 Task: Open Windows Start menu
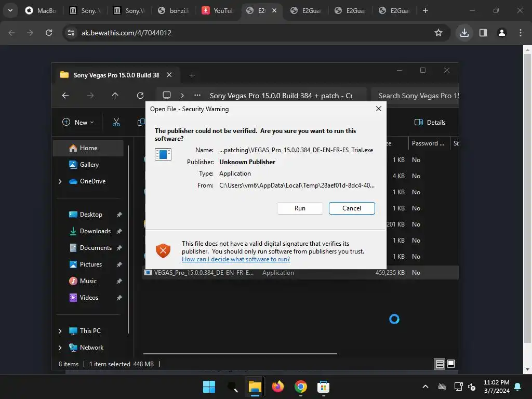[x=209, y=387]
